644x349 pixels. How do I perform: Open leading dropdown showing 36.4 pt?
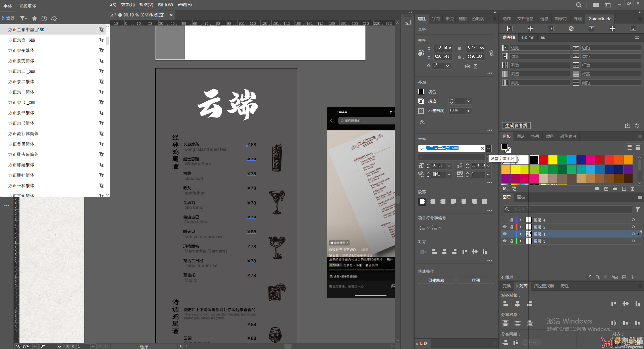[x=488, y=166]
